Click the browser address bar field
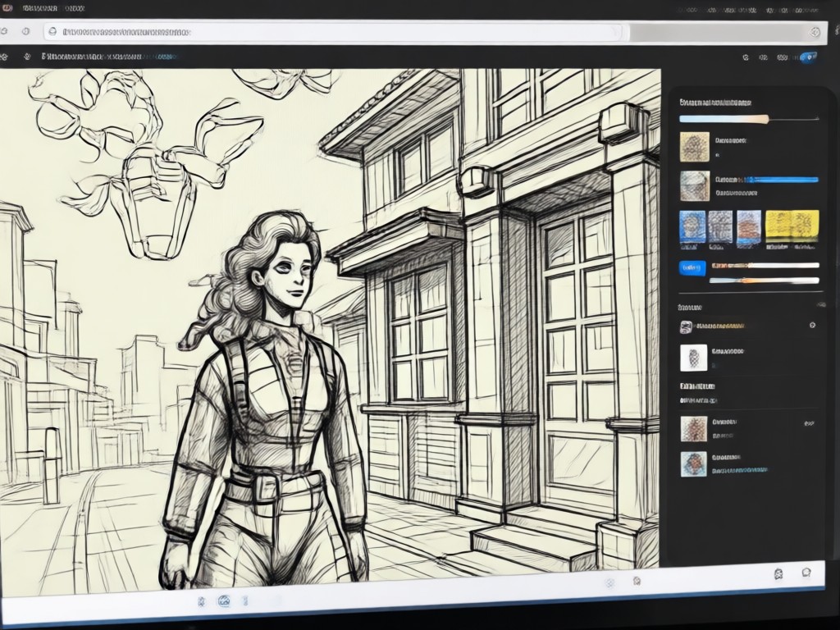Viewport: 840px width, 630px height. (x=335, y=32)
